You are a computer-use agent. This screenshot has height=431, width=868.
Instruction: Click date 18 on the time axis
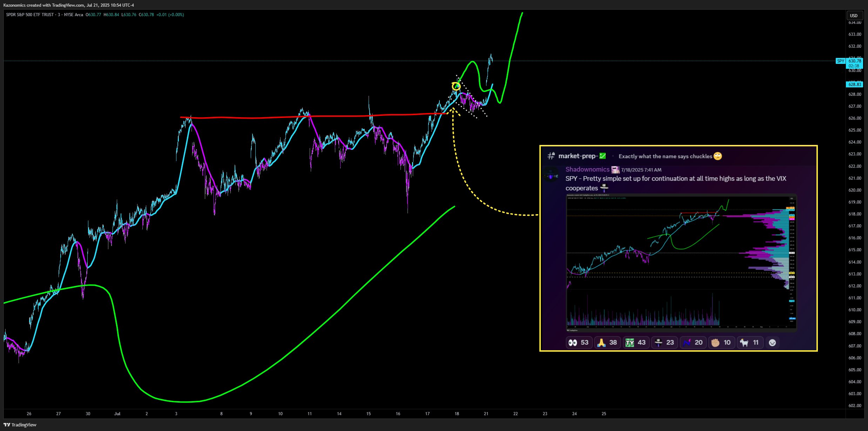(x=457, y=414)
